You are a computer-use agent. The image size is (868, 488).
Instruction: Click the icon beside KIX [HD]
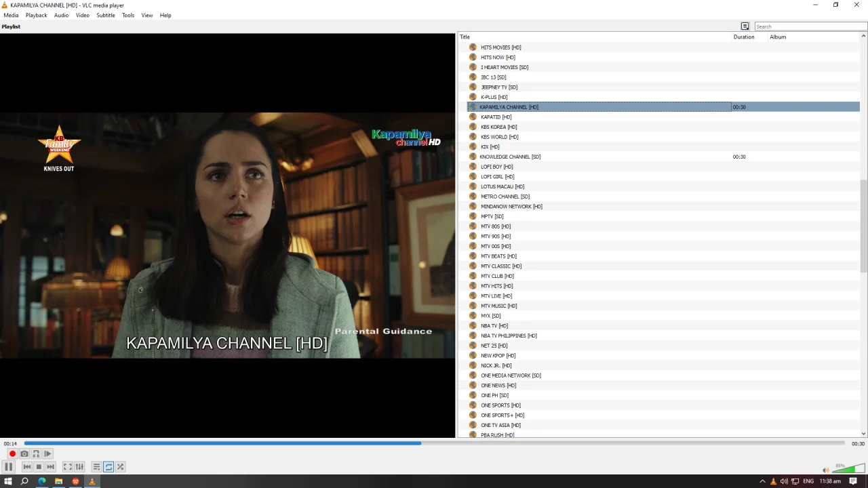[x=473, y=146]
